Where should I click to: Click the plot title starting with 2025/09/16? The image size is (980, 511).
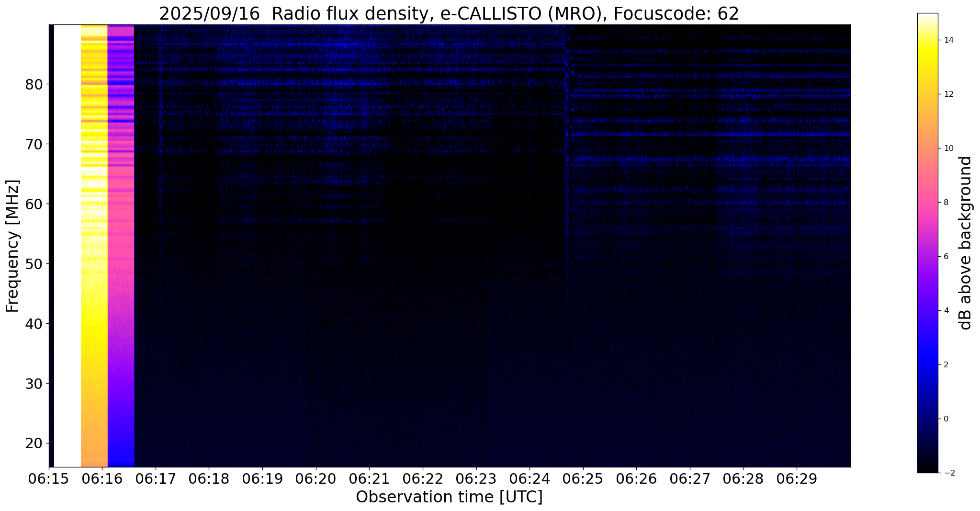[x=449, y=14]
